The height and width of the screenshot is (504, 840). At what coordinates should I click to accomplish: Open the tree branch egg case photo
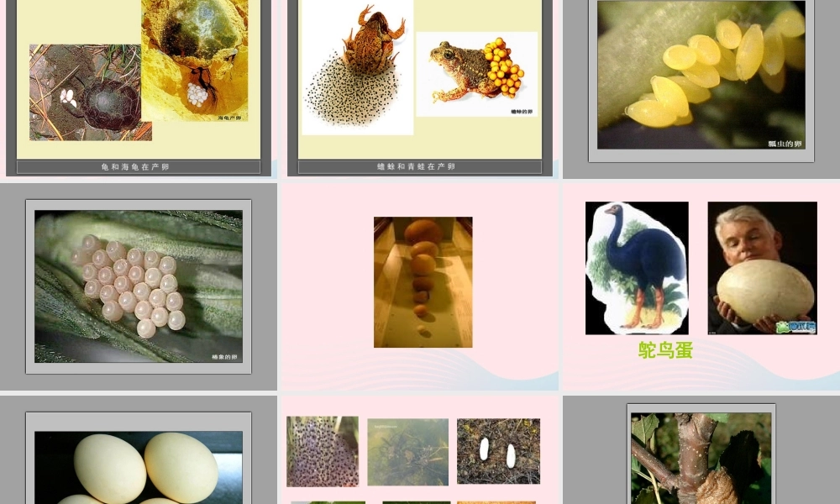[701, 458]
